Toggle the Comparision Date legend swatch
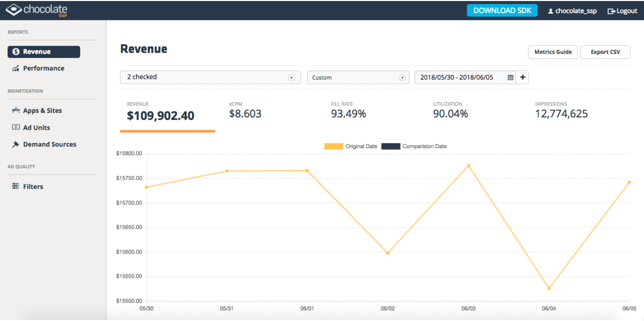The width and height of the screenshot is (644, 321). [x=392, y=146]
